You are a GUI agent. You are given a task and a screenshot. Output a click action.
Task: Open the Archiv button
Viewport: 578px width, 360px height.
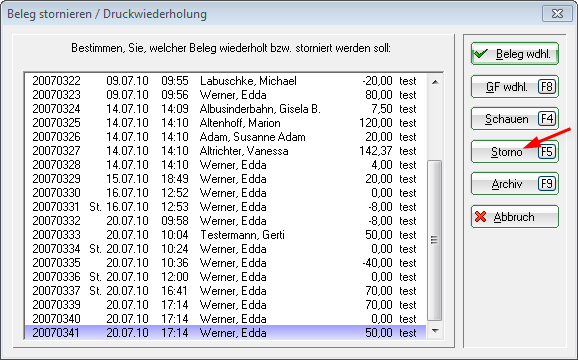tap(515, 184)
